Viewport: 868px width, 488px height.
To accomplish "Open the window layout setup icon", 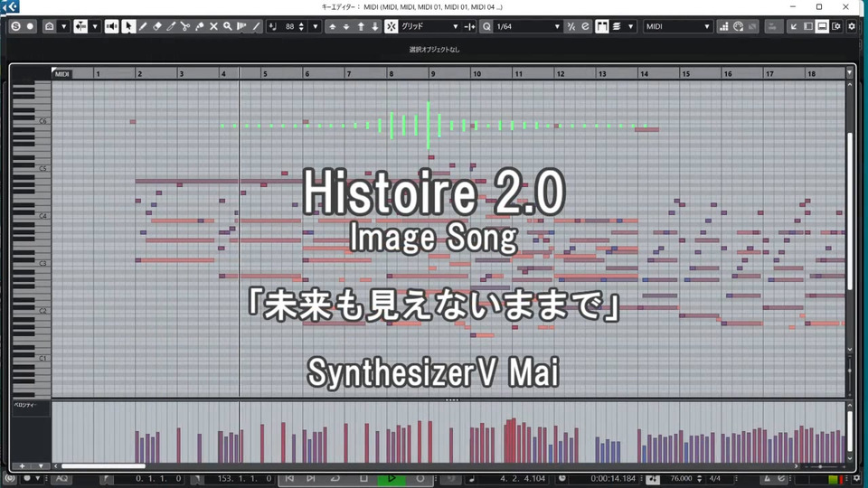I will pos(836,26).
